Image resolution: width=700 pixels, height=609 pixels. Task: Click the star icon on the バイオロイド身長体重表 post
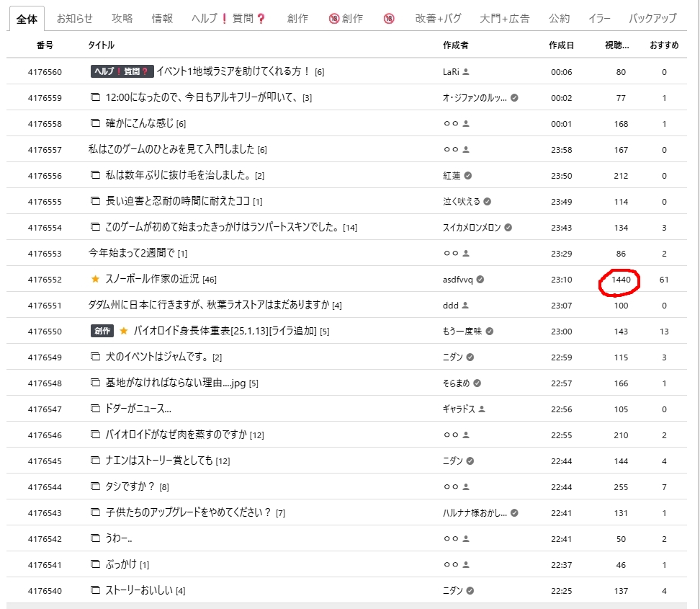[x=123, y=331]
